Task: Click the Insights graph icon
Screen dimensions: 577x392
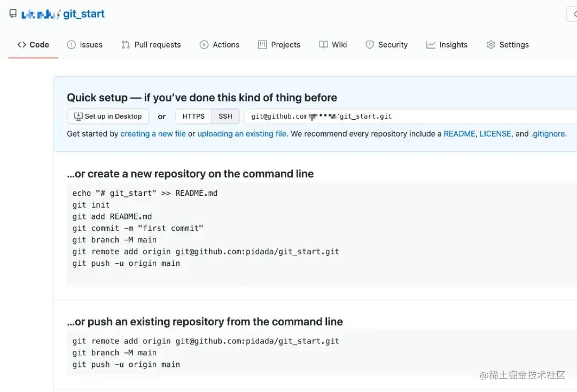Action: (x=431, y=44)
